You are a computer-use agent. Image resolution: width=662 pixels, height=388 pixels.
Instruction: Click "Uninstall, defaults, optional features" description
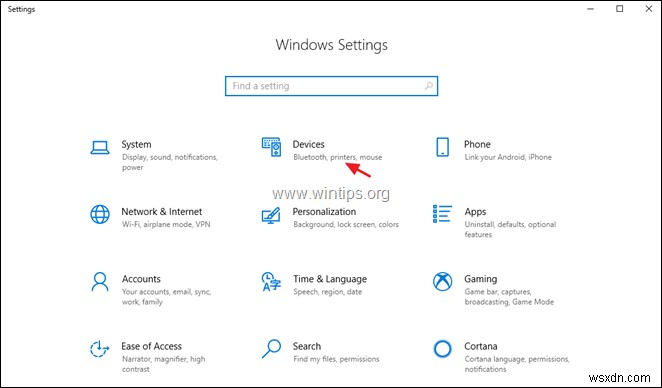click(510, 229)
